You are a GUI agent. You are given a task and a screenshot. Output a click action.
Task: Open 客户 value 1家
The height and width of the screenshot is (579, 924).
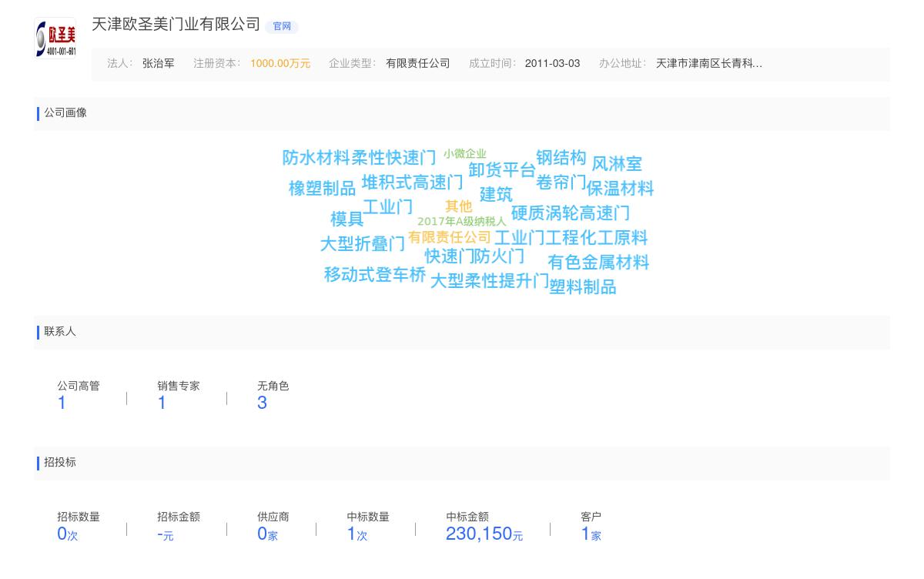tap(591, 534)
